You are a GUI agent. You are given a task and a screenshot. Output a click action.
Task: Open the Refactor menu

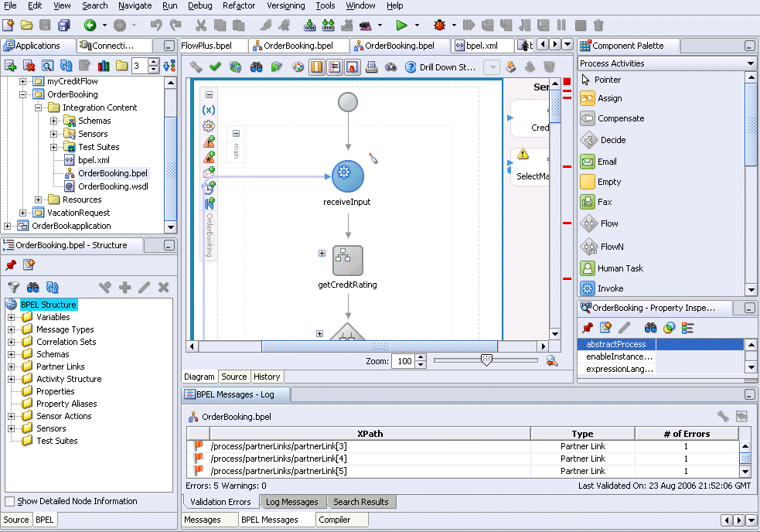(238, 6)
